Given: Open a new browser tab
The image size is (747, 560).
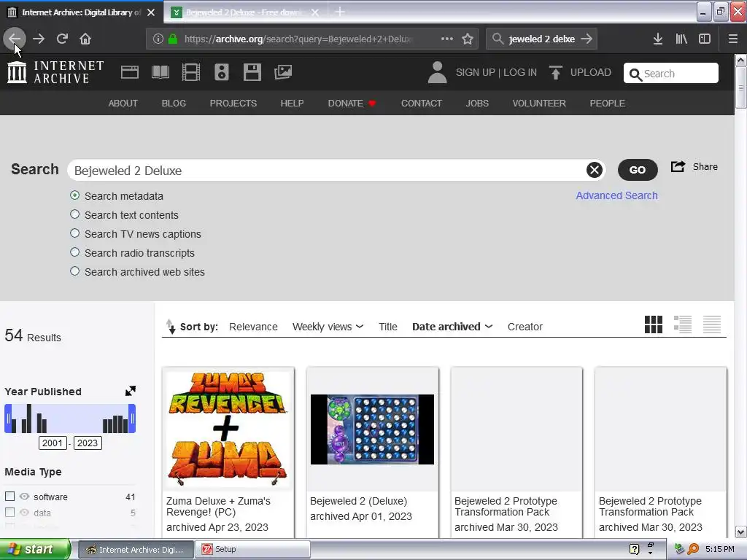Looking at the screenshot, I should click(x=340, y=12).
